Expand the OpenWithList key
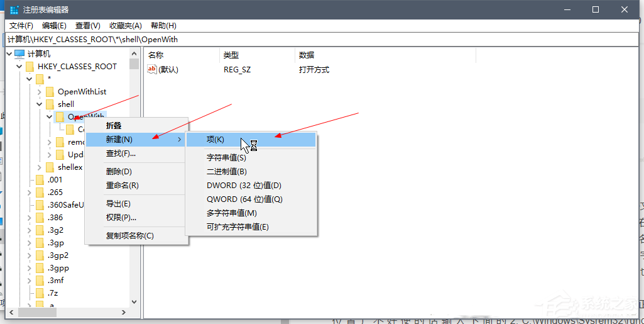The image size is (644, 324). point(40,91)
